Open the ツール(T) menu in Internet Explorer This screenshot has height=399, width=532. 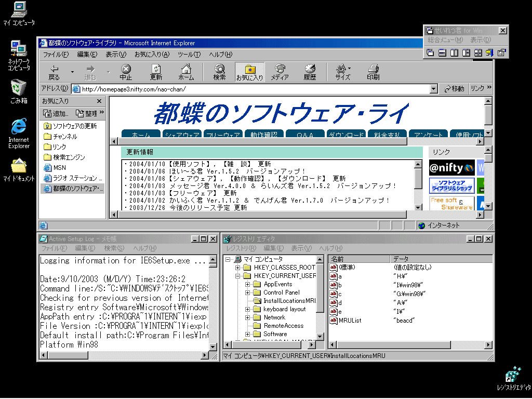189,54
